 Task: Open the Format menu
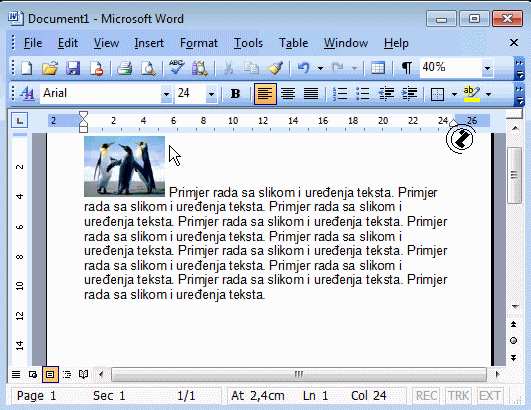click(199, 43)
